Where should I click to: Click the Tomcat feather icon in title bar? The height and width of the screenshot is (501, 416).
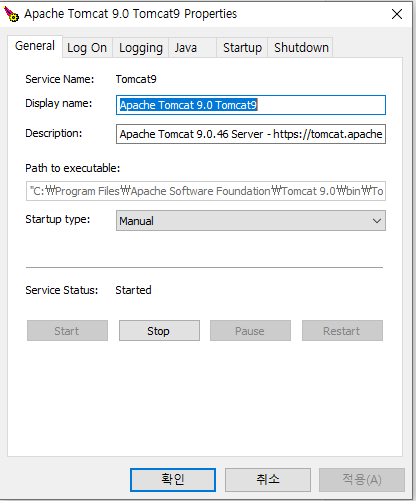(11, 14)
